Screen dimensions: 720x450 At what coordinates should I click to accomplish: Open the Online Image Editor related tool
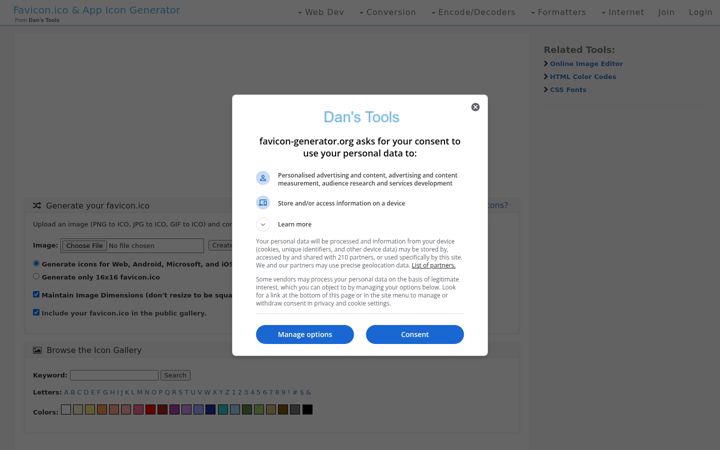pos(586,64)
